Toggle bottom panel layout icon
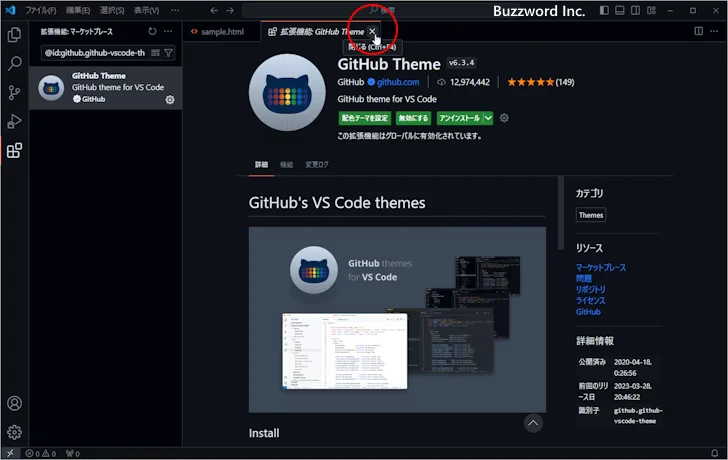 (x=620, y=10)
